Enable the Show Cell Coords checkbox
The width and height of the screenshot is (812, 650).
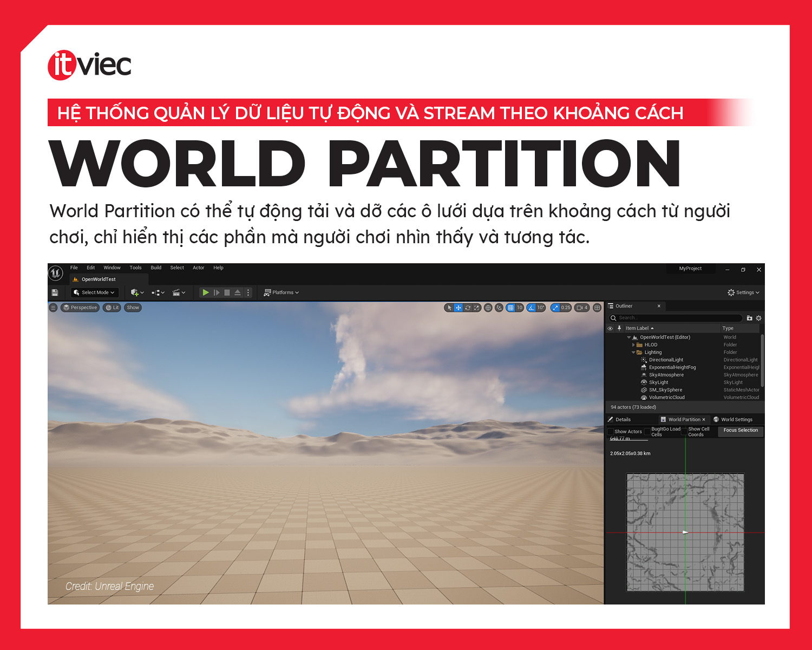(684, 432)
